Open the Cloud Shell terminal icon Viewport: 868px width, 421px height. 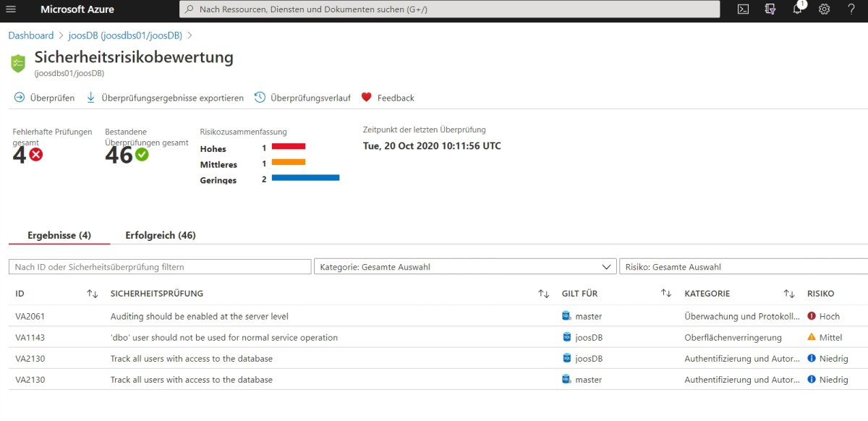pyautogui.click(x=742, y=9)
